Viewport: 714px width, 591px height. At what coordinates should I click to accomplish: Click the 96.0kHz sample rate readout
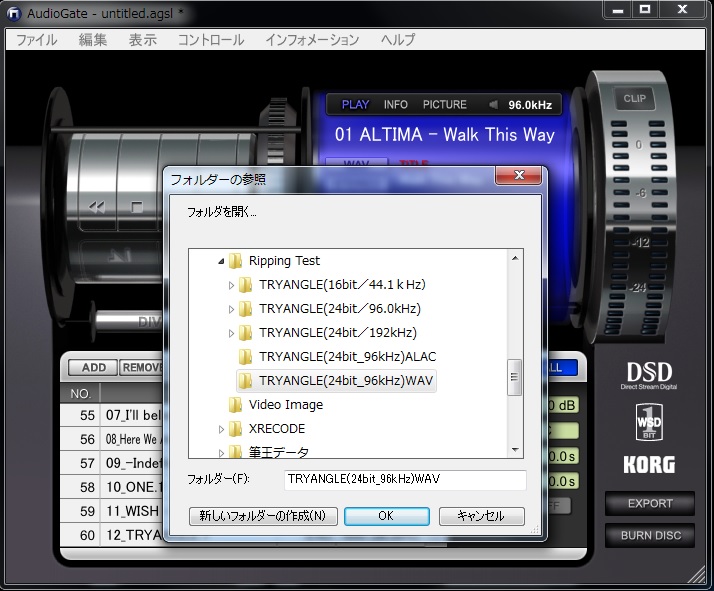click(x=530, y=105)
